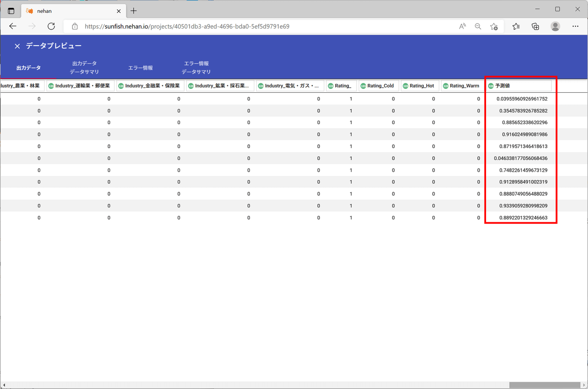Click predicted value 0.885652338620296
This screenshot has height=389, width=588.
(x=525, y=122)
